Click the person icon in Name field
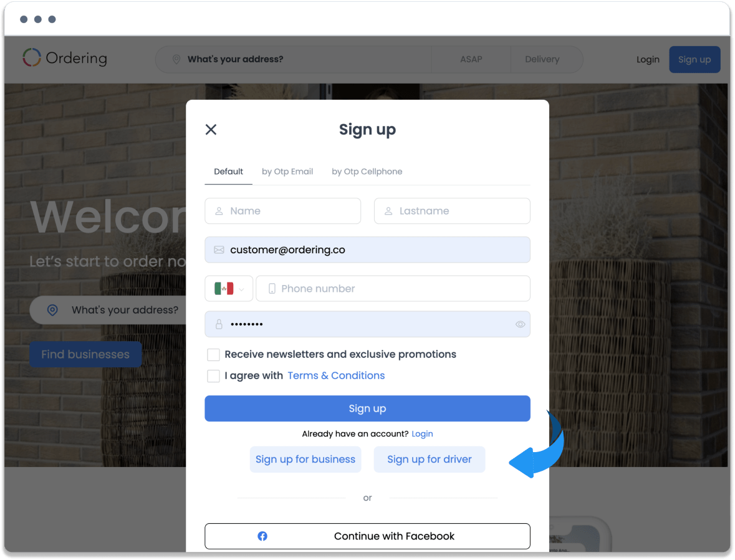 point(219,211)
